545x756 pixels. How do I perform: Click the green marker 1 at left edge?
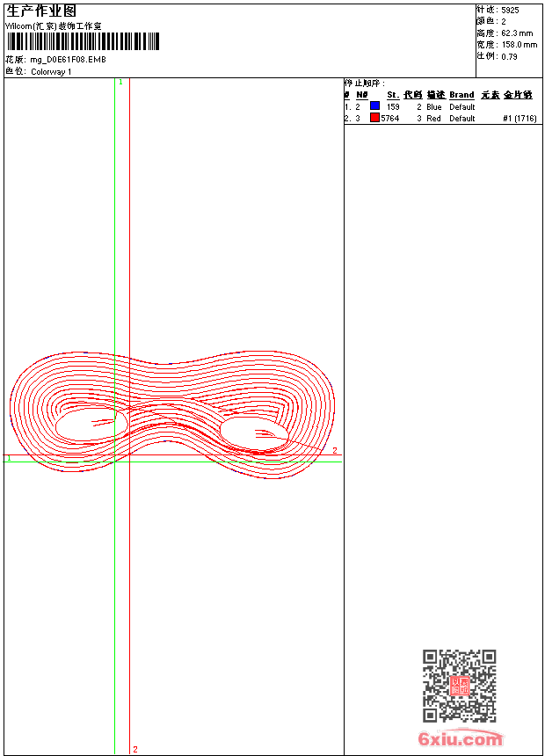point(9,458)
